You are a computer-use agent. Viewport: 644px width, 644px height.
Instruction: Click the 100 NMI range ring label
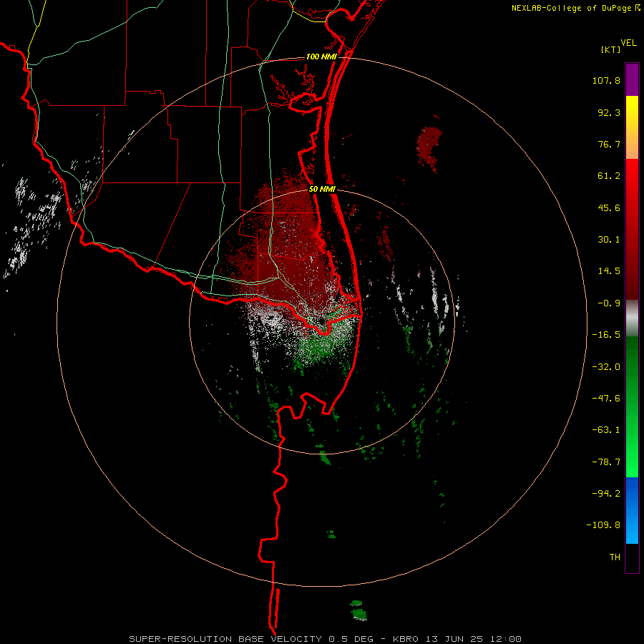tap(321, 57)
